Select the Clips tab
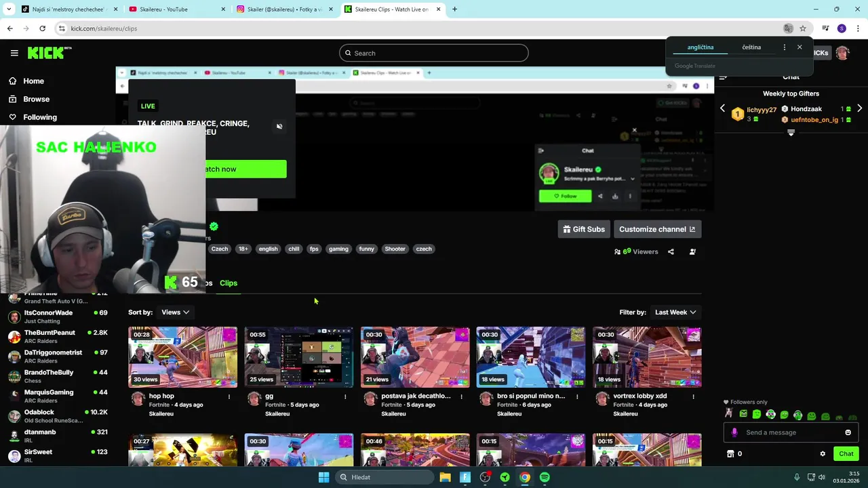The image size is (868, 488). 229,283
